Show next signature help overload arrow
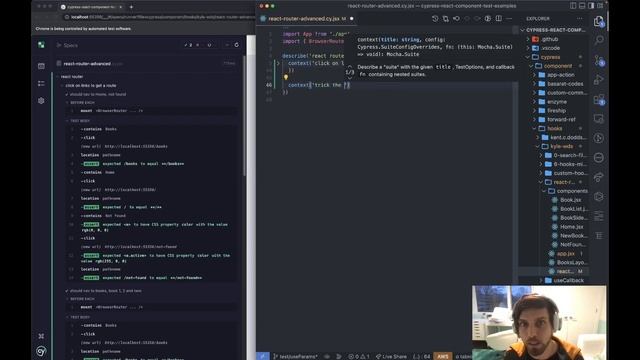 coord(350,78)
